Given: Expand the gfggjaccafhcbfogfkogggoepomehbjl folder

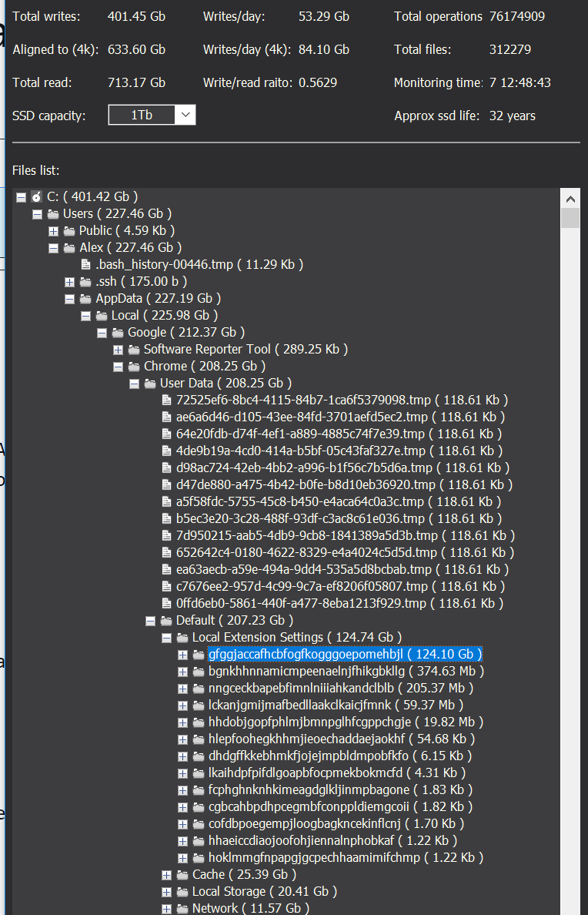Looking at the screenshot, I should click(x=182, y=655).
